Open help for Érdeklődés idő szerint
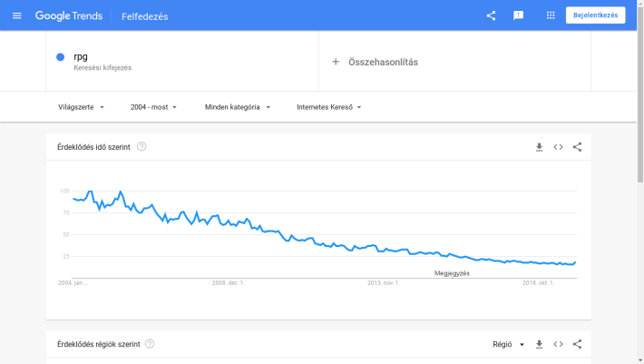Image resolution: width=644 pixels, height=364 pixels. click(x=141, y=147)
